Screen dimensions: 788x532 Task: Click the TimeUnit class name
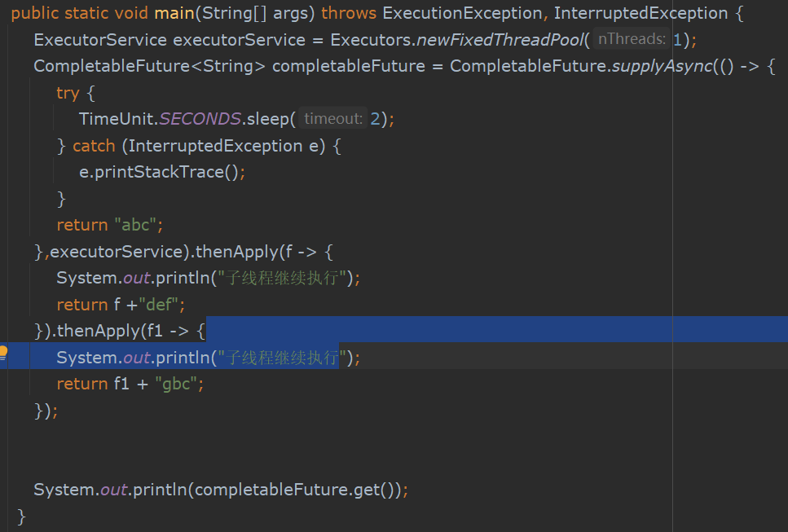(116, 119)
